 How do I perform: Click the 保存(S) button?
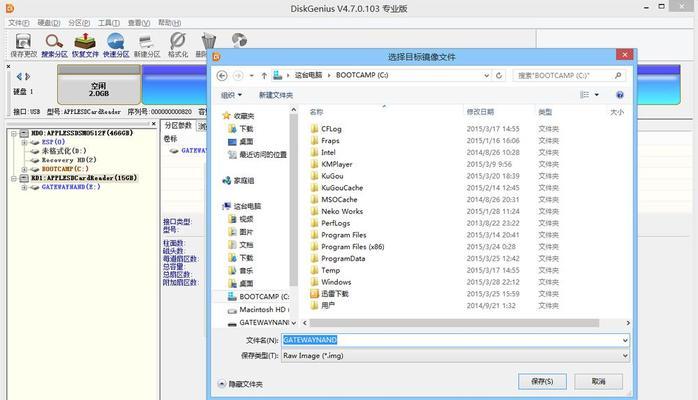click(x=542, y=381)
